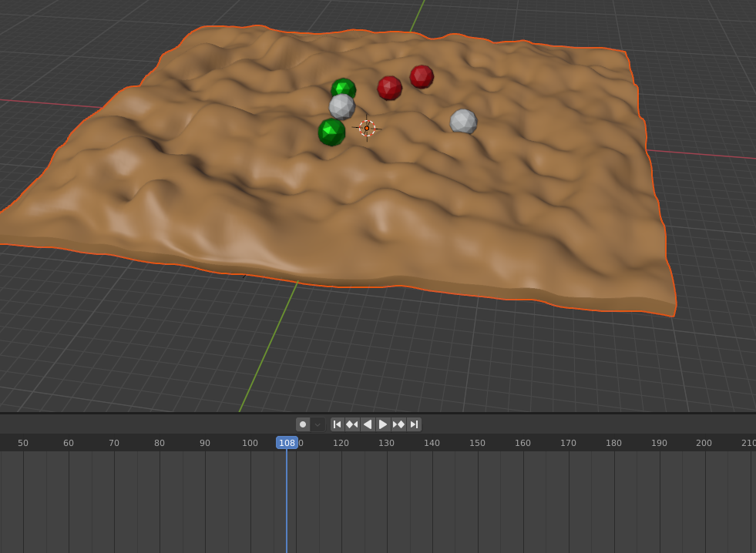The height and width of the screenshot is (553, 756).
Task: Play the animation in reverse
Action: point(368,424)
